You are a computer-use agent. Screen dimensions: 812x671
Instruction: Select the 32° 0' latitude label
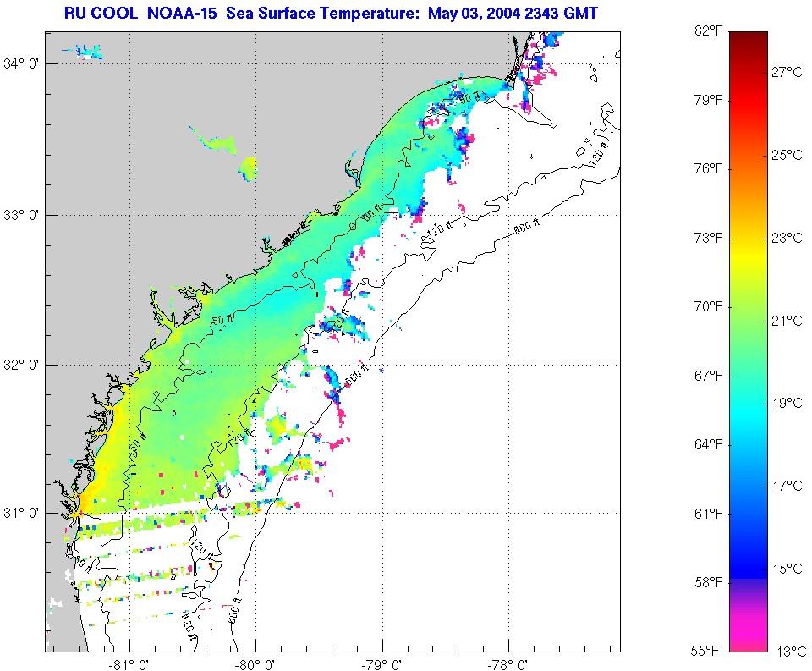pos(21,365)
